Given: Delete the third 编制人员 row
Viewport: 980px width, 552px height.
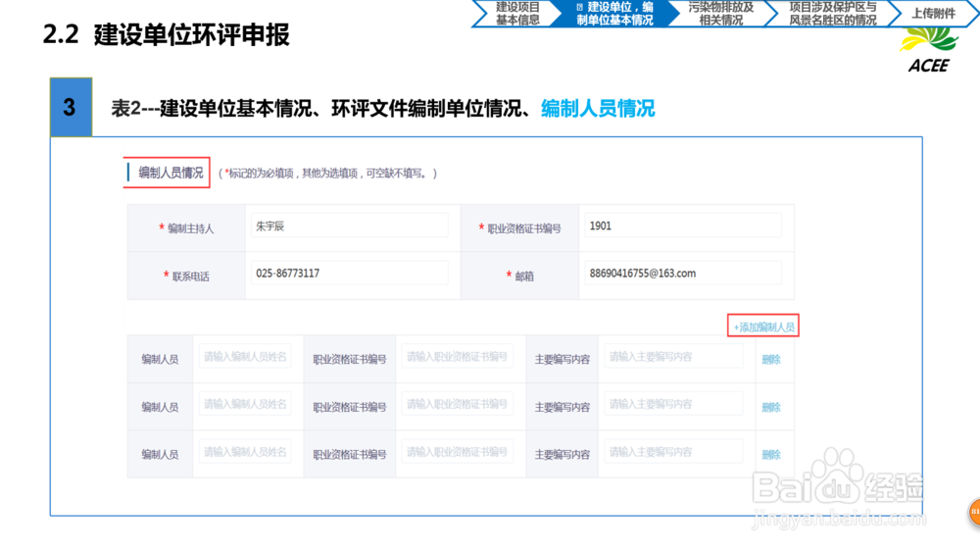Looking at the screenshot, I should (771, 455).
